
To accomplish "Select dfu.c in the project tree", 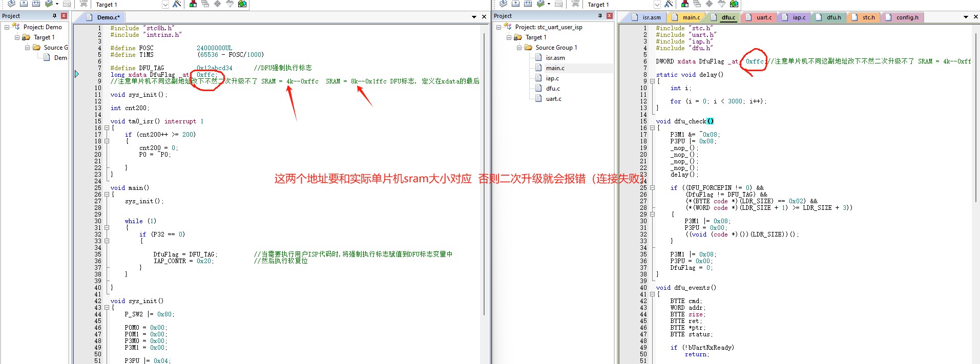I will 553,89.
